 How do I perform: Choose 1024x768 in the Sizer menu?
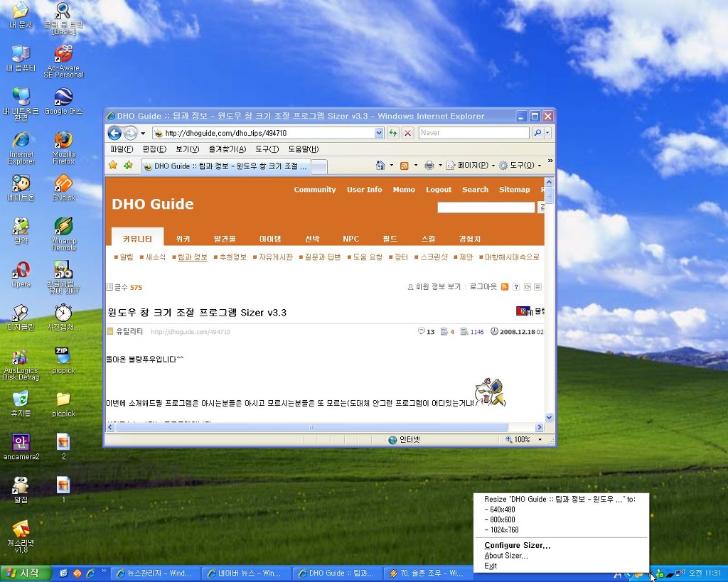click(561, 530)
